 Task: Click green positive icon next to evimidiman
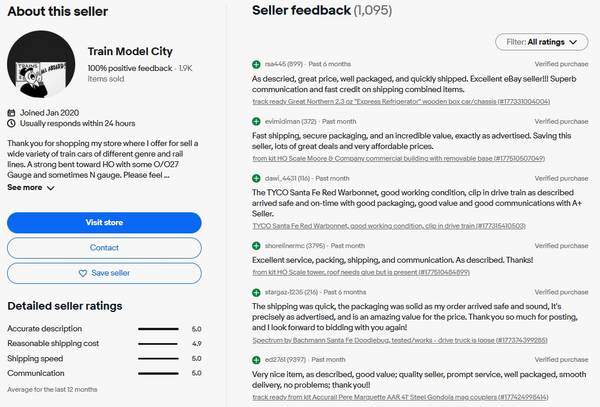point(257,121)
